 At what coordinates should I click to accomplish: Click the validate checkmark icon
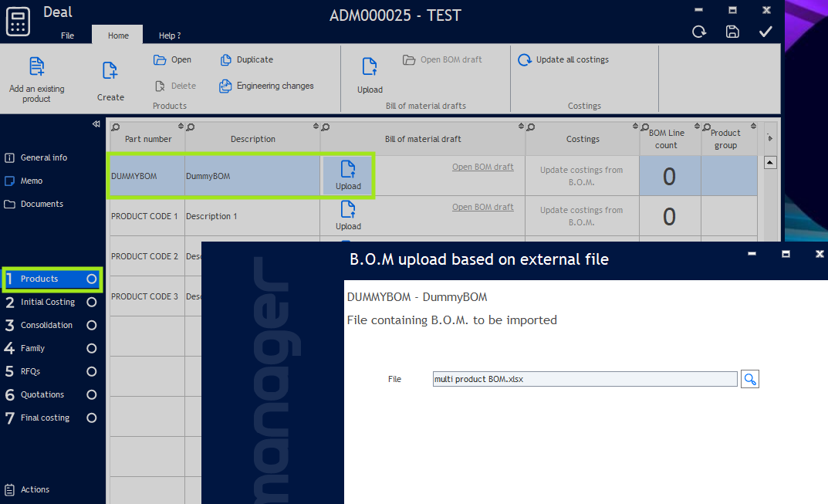(x=765, y=32)
